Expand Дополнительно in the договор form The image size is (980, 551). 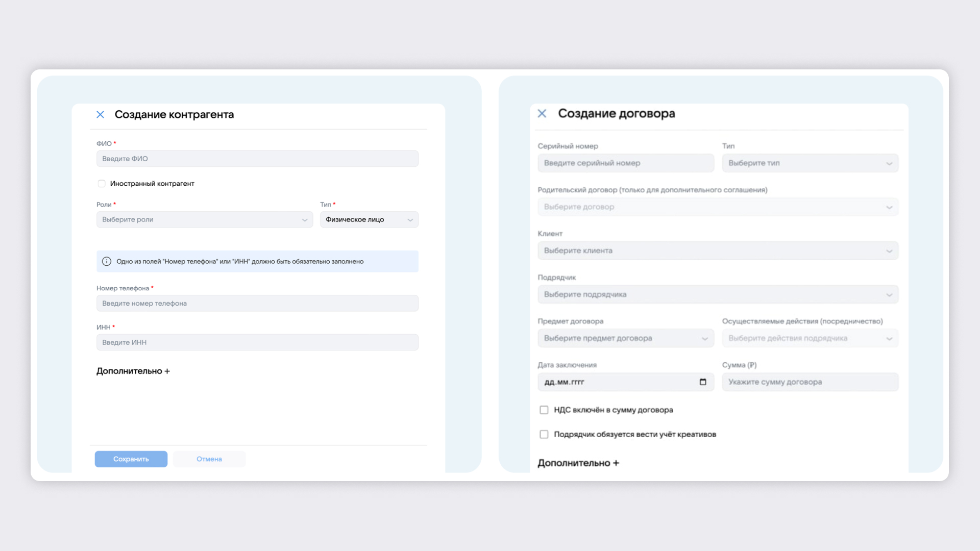tap(578, 463)
